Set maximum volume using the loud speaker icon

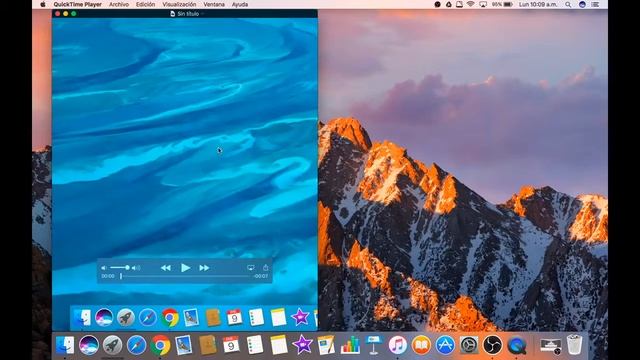(x=136, y=268)
